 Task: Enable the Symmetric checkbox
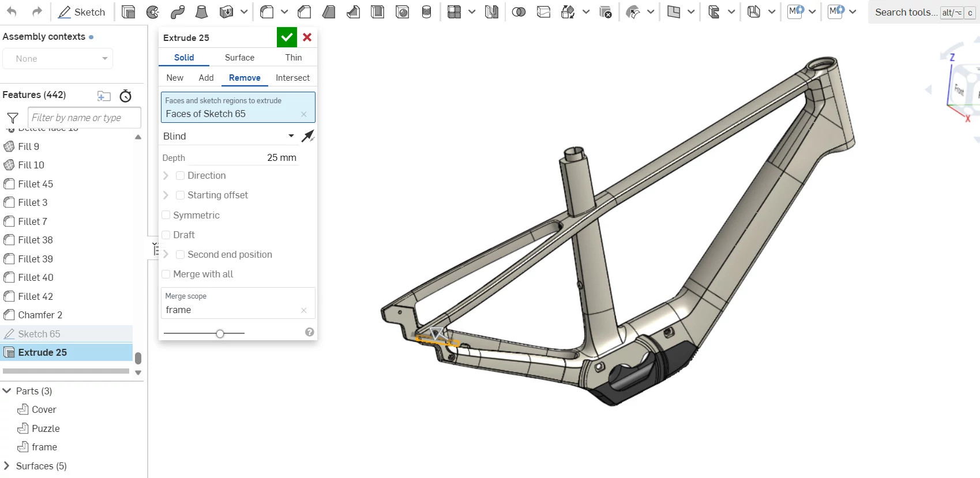[x=166, y=215]
